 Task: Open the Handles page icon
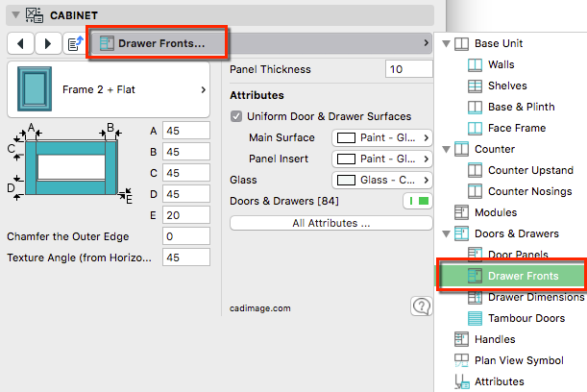[x=460, y=339]
